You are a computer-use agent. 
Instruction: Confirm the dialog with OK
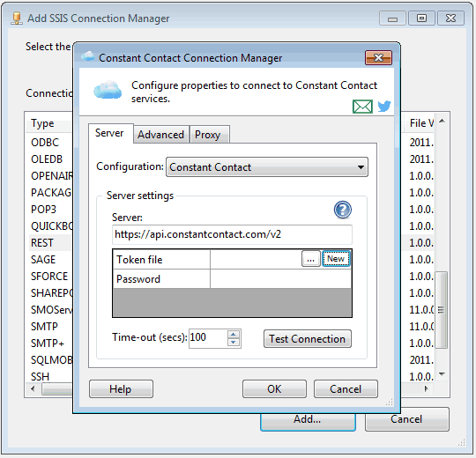pos(274,388)
